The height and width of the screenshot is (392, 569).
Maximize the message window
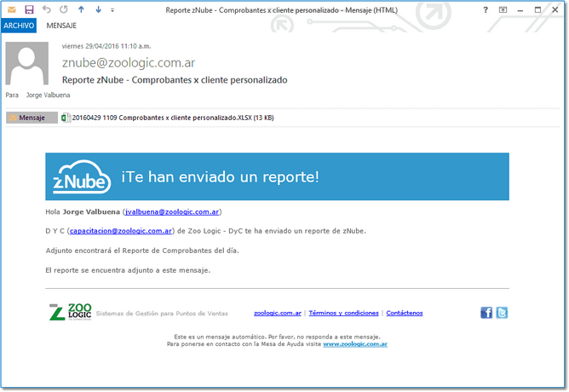coord(537,10)
